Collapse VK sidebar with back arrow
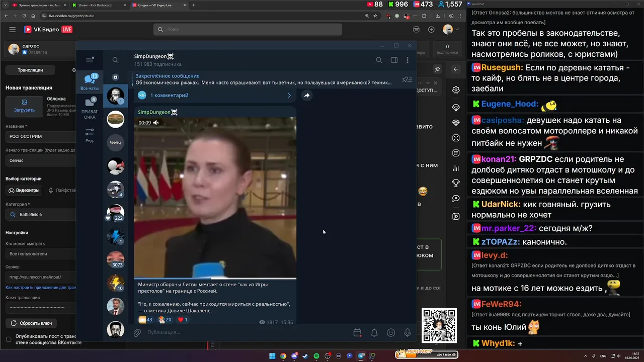Image resolution: width=644 pixels, height=362 pixels. point(456,69)
